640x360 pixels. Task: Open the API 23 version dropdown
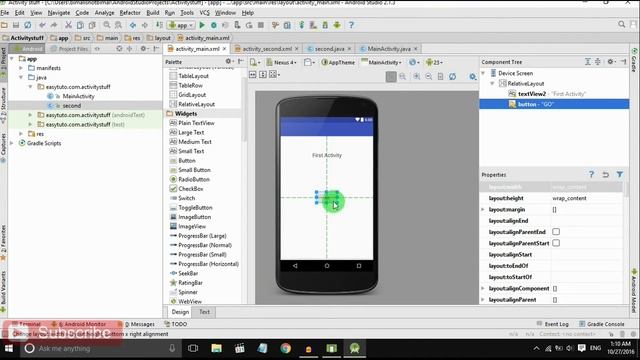point(434,62)
